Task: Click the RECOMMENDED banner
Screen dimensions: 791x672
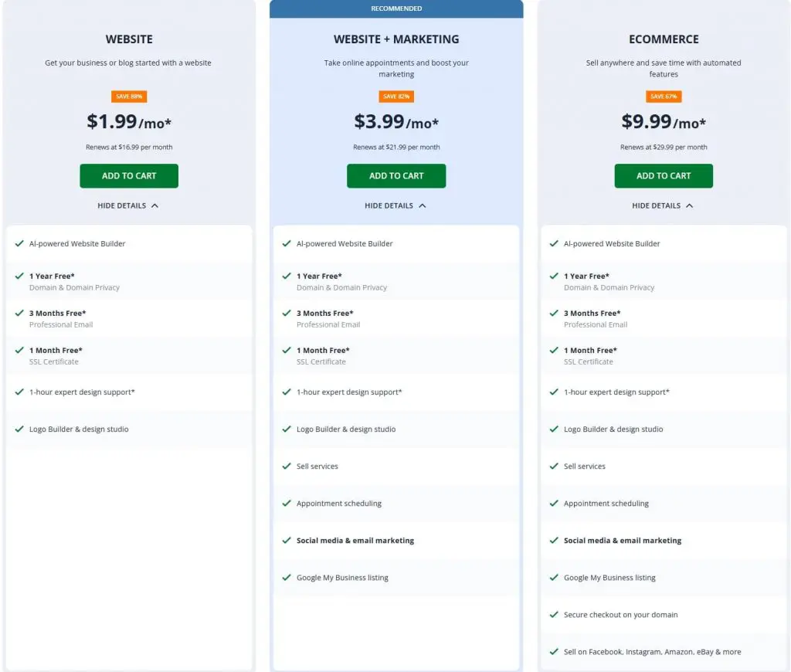Action: (x=395, y=8)
